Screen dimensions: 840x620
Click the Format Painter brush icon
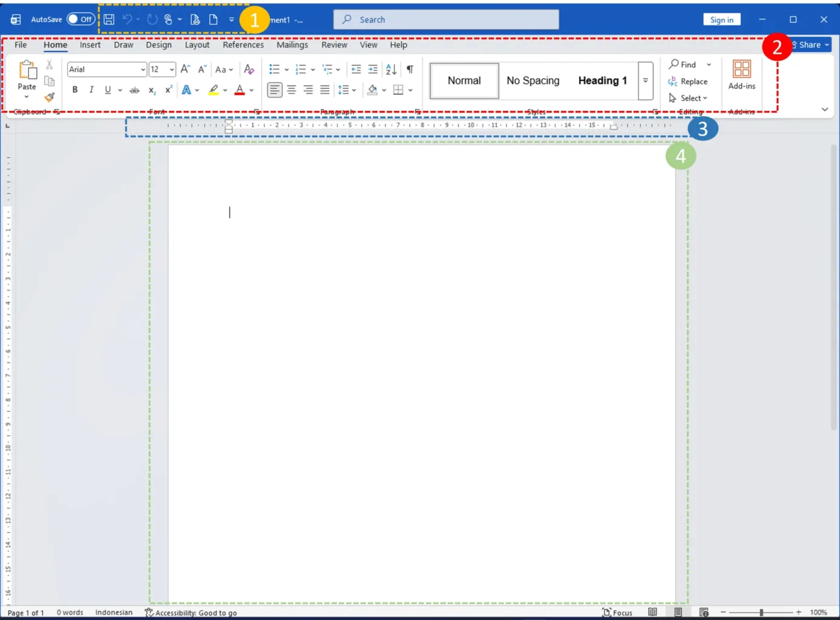(50, 97)
